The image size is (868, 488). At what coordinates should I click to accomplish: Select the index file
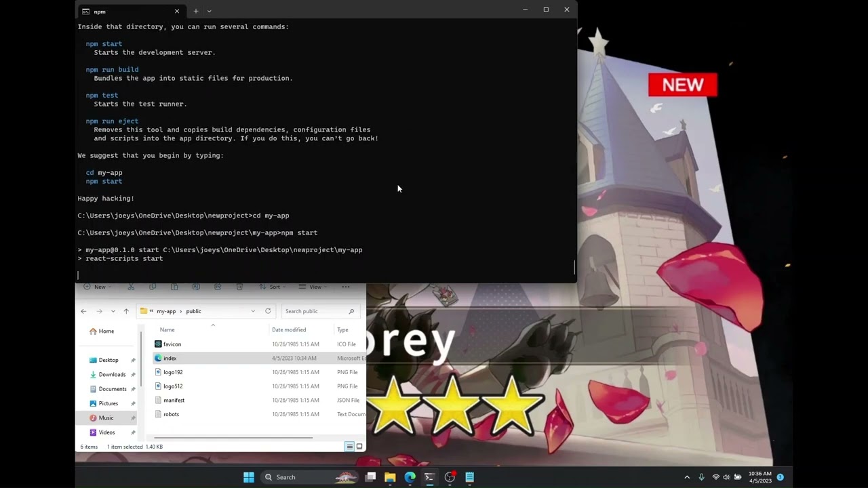[259, 359]
